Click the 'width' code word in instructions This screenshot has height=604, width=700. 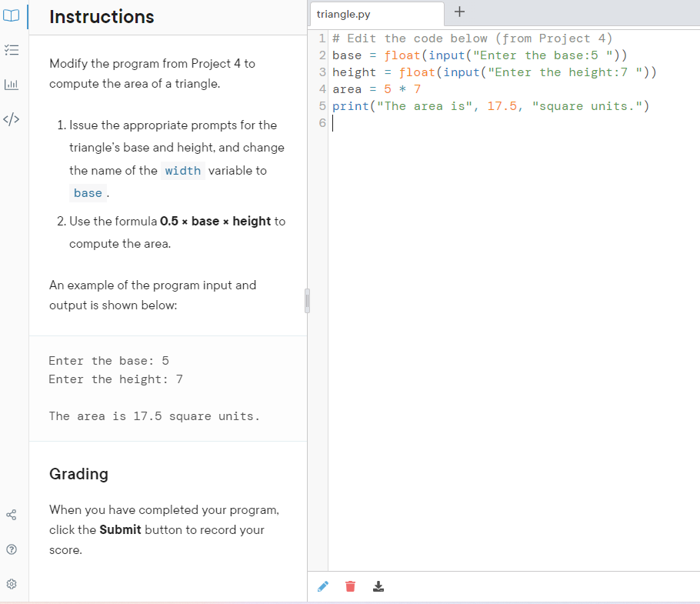pos(182,171)
